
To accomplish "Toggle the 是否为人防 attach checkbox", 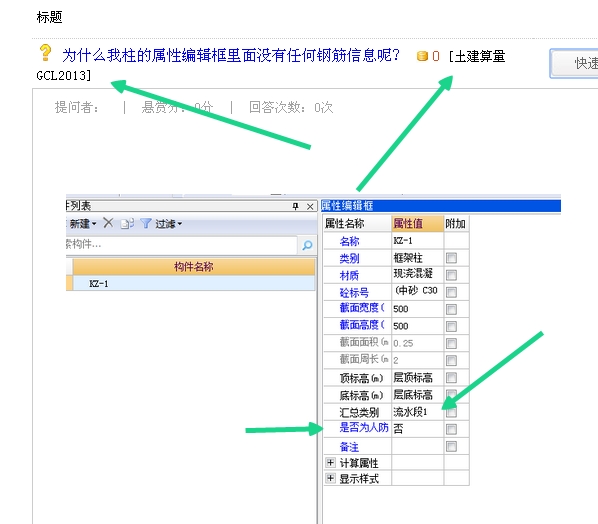I will click(x=451, y=429).
